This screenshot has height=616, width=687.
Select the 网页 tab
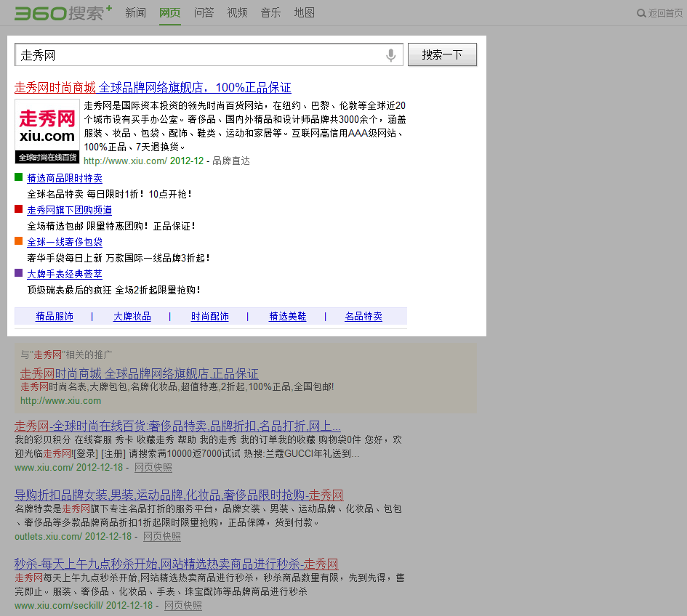pos(170,12)
